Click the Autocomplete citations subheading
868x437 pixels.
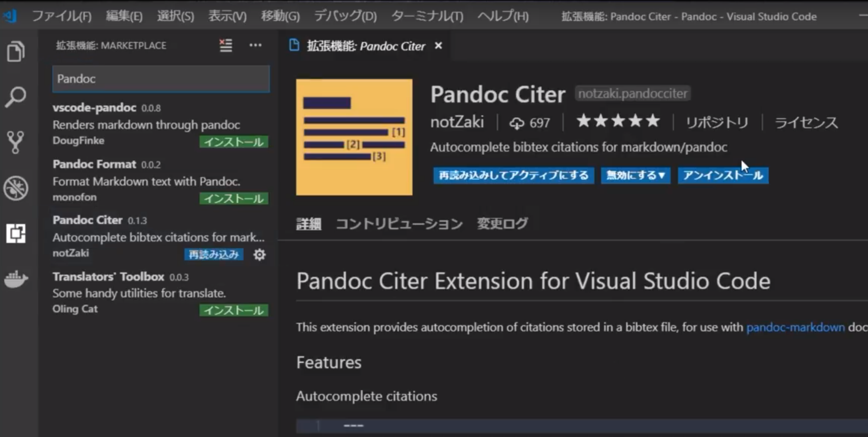click(x=366, y=396)
